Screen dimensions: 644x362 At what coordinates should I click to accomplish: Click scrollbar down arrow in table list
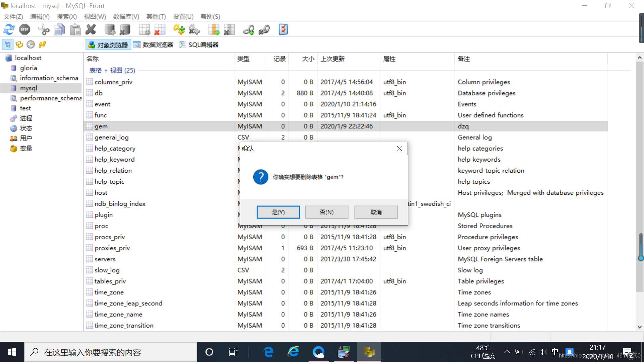(x=639, y=327)
